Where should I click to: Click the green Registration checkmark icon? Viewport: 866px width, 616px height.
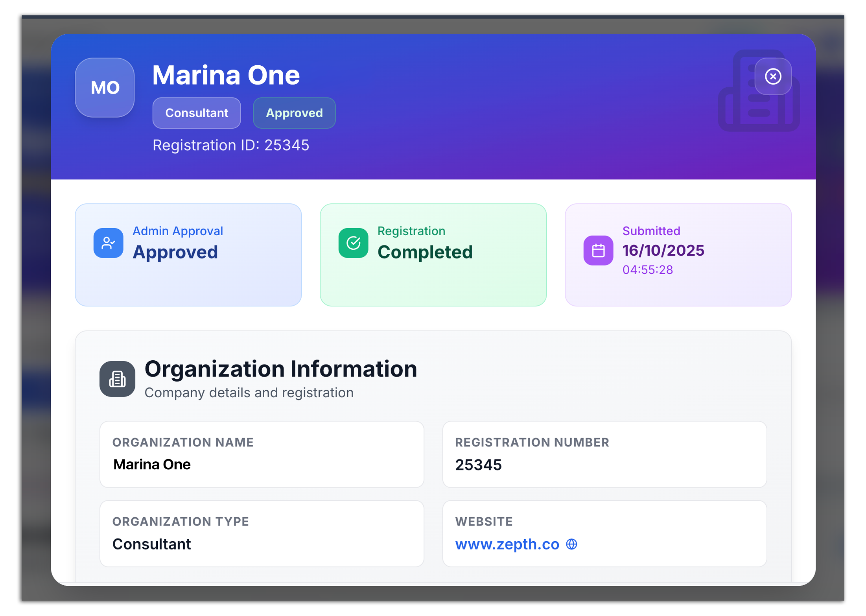[353, 243]
